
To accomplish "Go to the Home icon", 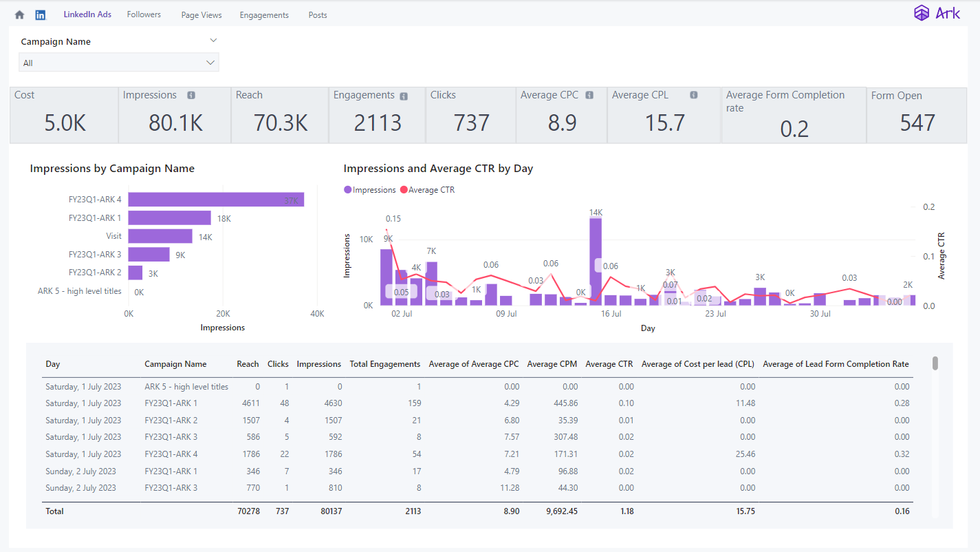I will point(19,14).
